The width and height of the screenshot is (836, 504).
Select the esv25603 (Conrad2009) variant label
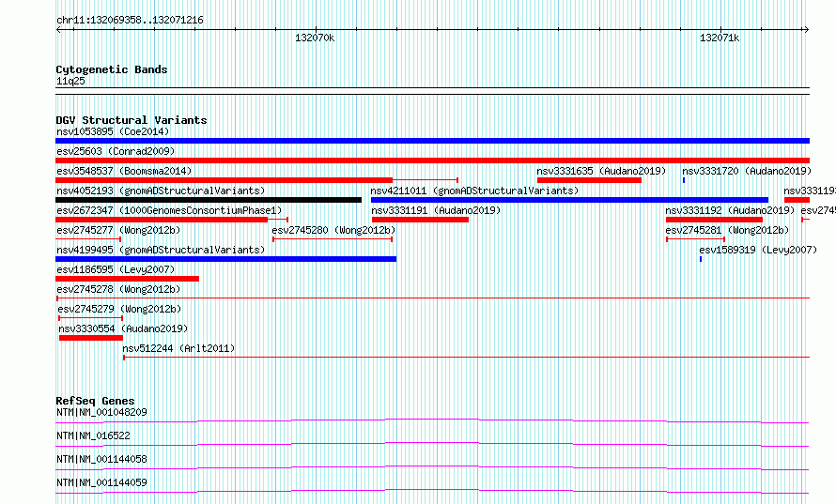[116, 151]
